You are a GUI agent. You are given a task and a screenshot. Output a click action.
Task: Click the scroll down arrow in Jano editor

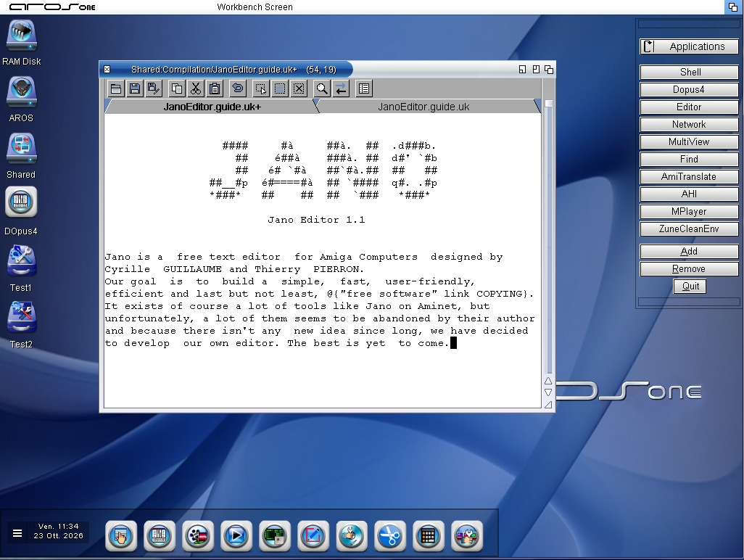tap(548, 392)
